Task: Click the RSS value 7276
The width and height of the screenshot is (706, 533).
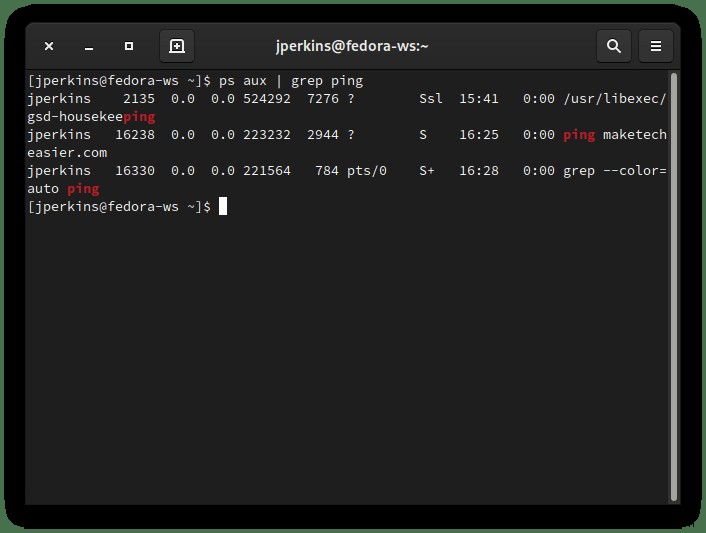Action: (x=323, y=99)
